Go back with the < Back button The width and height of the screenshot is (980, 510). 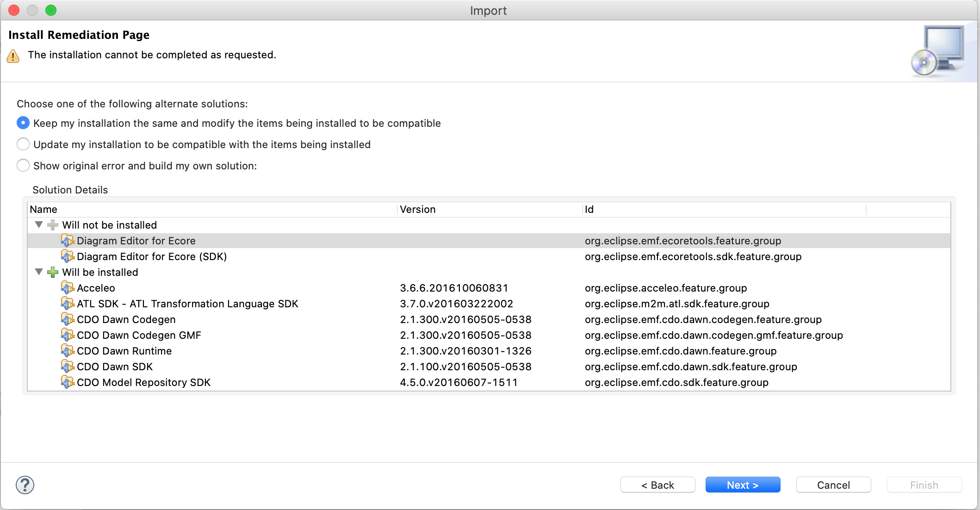tap(657, 485)
